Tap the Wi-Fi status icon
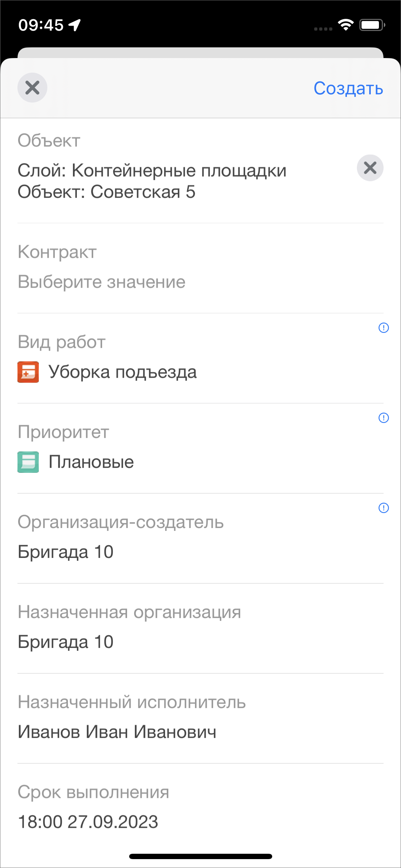This screenshot has width=401, height=868. 345,25
